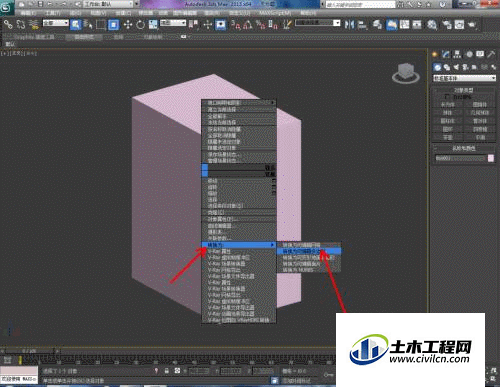Toggle AutoGrid checkbox in Object Type rollout

[447, 97]
